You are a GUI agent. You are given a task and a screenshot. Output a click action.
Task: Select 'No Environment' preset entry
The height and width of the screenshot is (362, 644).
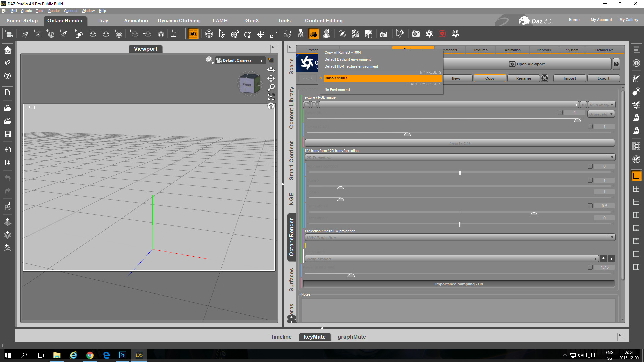coord(337,90)
